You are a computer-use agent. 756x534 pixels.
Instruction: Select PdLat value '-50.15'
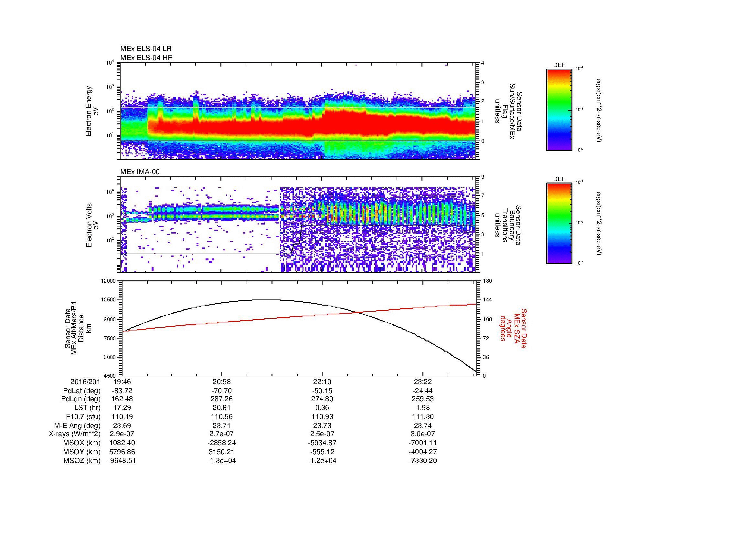pos(322,391)
